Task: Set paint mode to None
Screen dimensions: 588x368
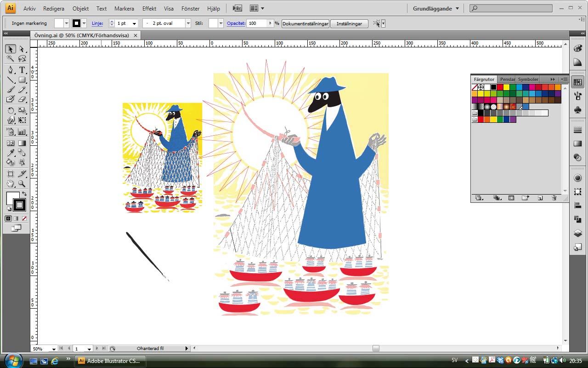Action: (24, 218)
